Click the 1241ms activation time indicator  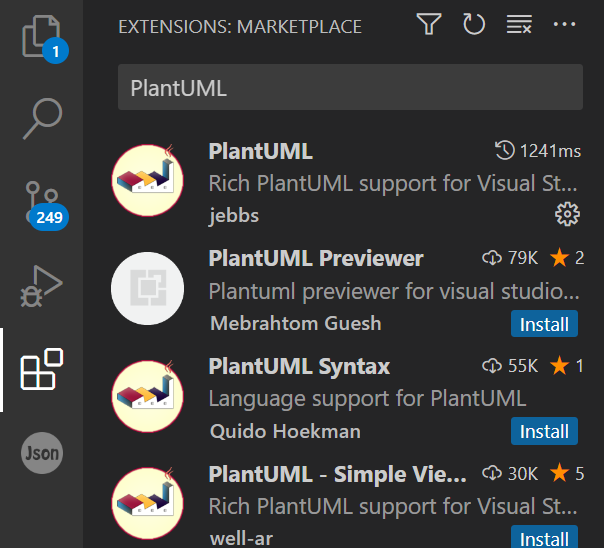[x=538, y=151]
